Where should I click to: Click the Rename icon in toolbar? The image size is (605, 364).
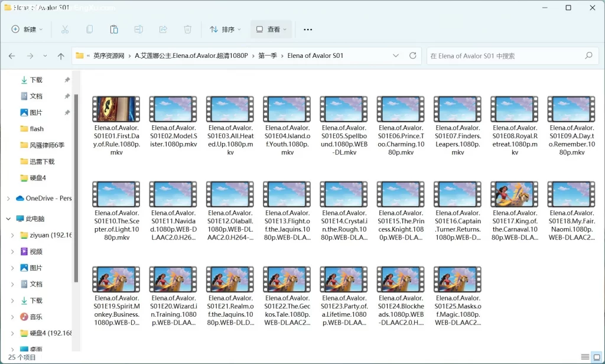pos(138,30)
